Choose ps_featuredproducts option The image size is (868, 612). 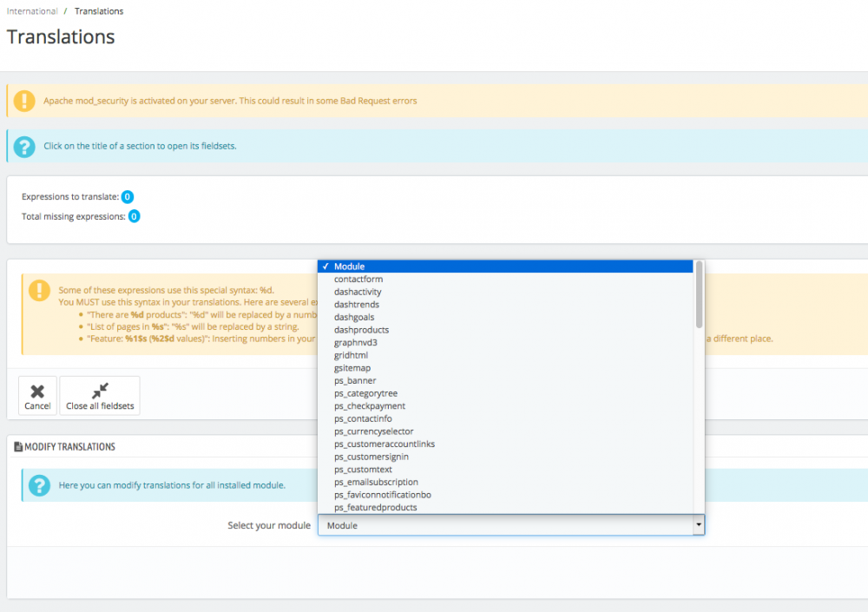(x=505, y=507)
